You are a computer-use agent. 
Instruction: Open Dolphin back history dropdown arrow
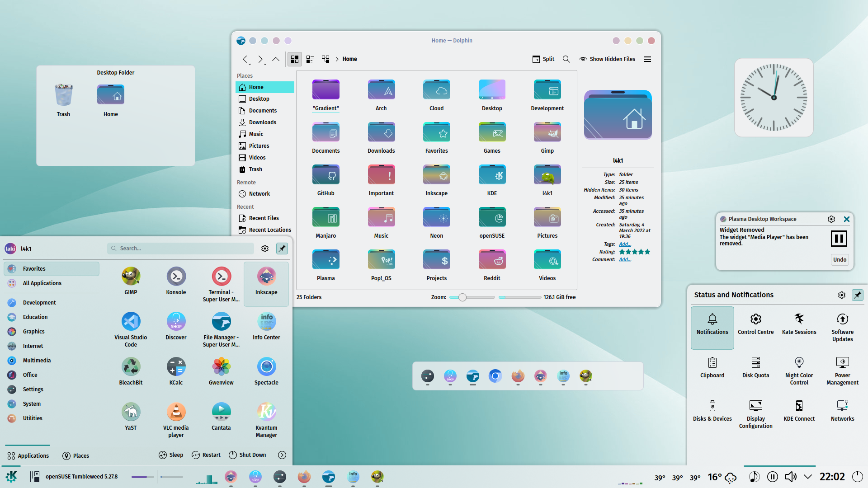click(250, 64)
